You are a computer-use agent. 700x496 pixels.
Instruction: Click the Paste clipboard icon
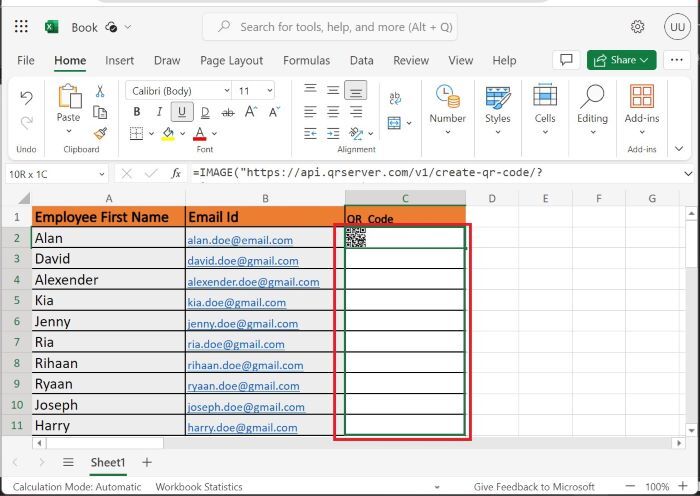(x=70, y=96)
